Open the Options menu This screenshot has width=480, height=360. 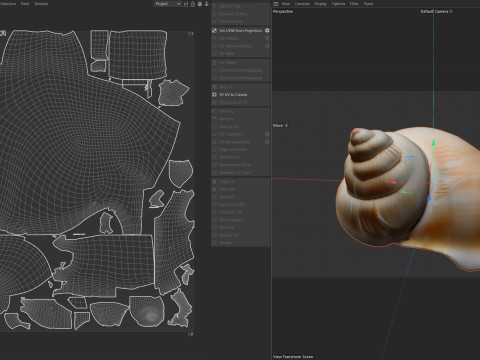(x=338, y=4)
